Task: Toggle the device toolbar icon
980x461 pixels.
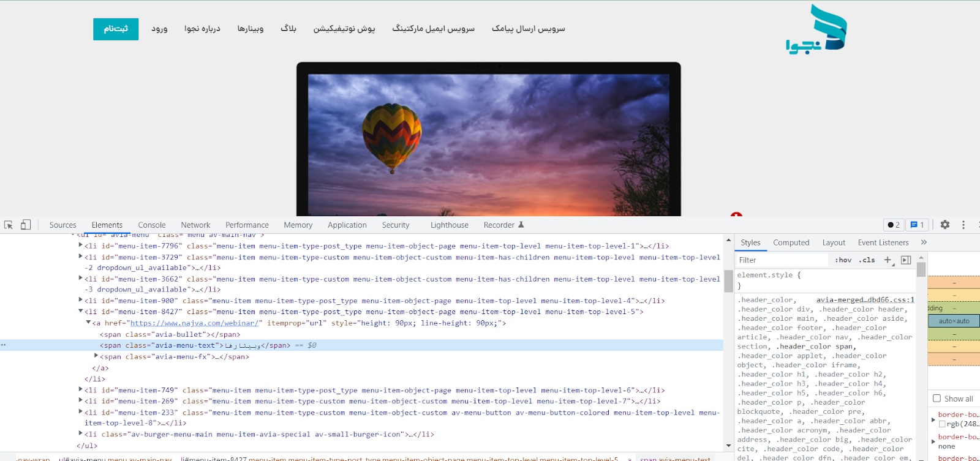Action: point(26,225)
